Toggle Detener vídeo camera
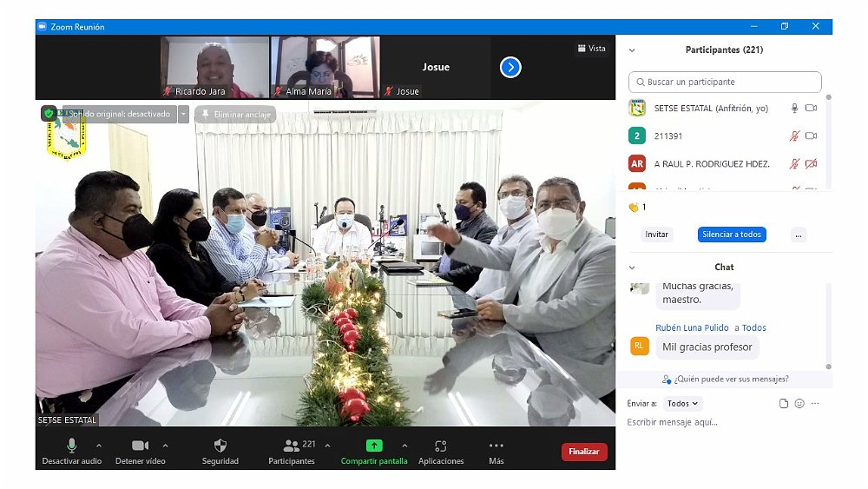This screenshot has height=489, width=868. coord(140,446)
